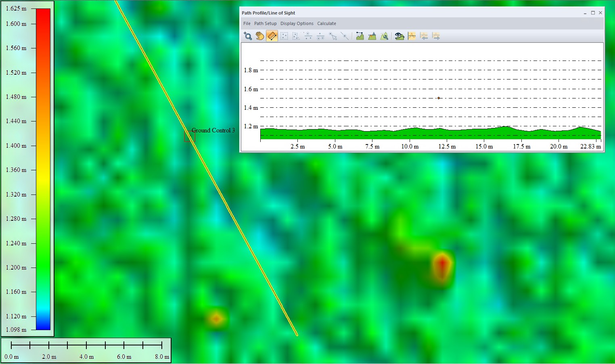
Task: Click the green terrain profile area
Action: click(x=431, y=134)
